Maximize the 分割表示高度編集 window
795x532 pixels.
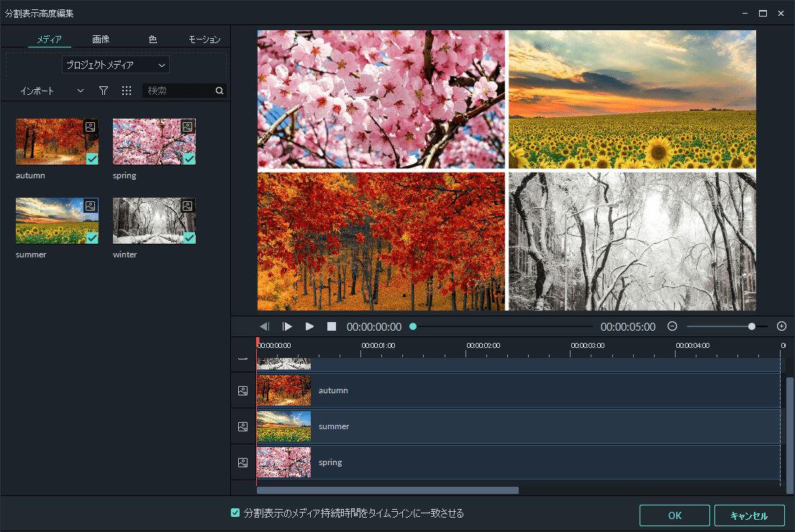(763, 13)
